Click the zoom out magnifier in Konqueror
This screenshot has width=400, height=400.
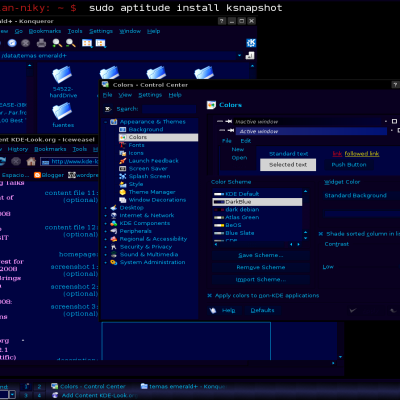click(x=70, y=43)
